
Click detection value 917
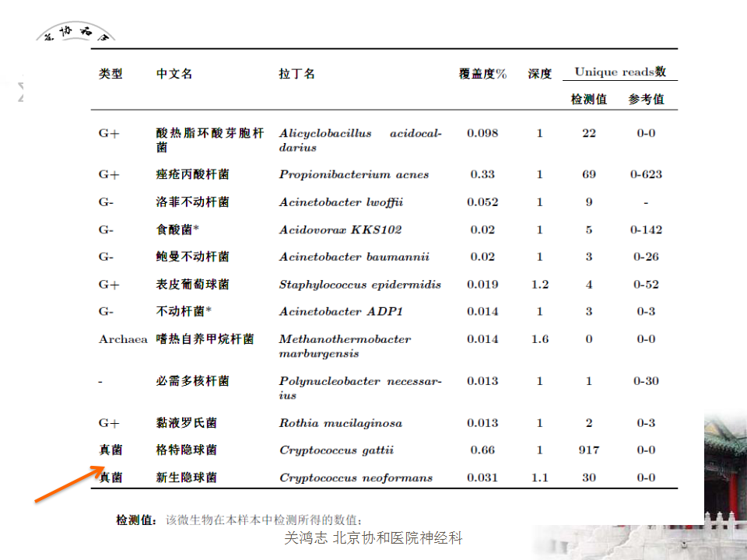click(589, 450)
